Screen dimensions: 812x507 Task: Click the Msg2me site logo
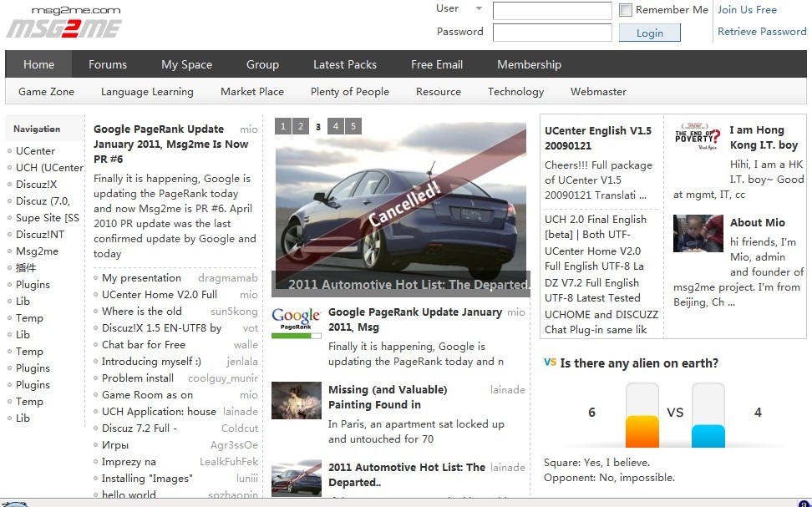[63, 23]
